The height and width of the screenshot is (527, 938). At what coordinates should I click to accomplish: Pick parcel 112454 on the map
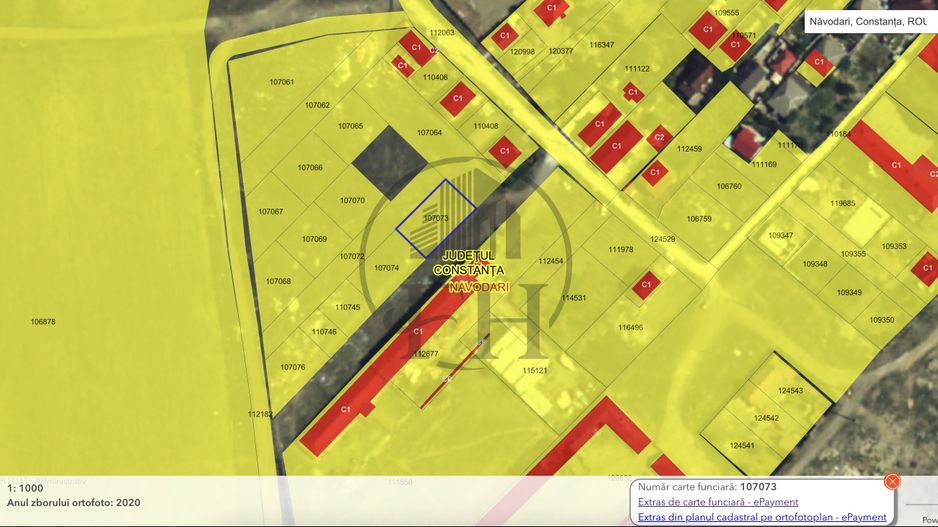tap(550, 261)
